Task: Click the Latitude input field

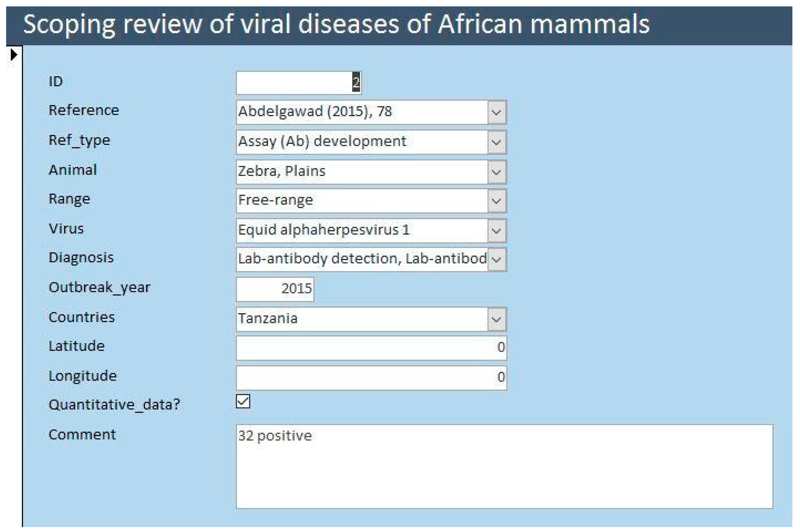Action: [x=371, y=348]
